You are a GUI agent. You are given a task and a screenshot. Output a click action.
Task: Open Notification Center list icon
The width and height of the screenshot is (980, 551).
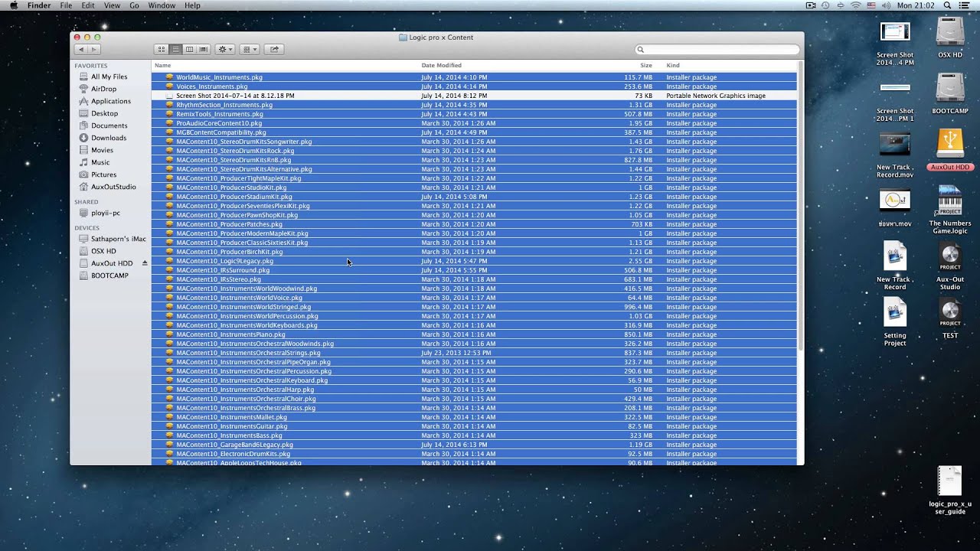965,5
